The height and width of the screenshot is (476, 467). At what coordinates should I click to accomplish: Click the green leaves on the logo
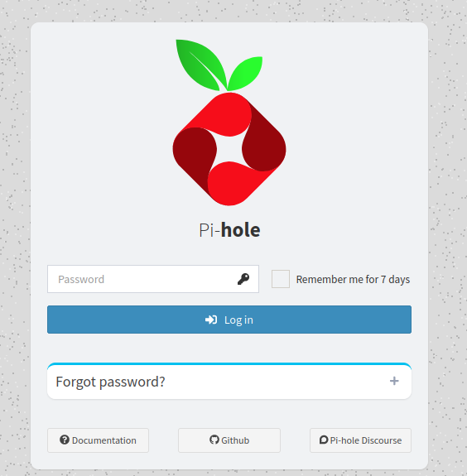tap(219, 65)
